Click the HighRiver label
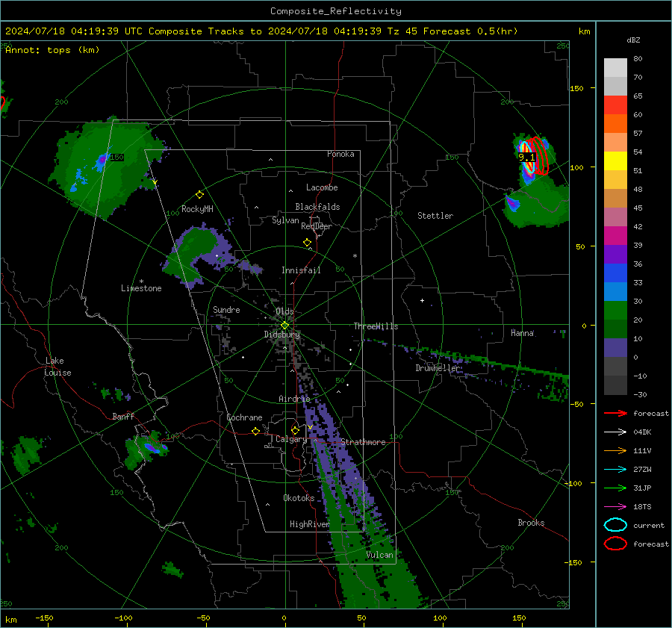Viewport: 672px width, 628px height. pos(309,524)
